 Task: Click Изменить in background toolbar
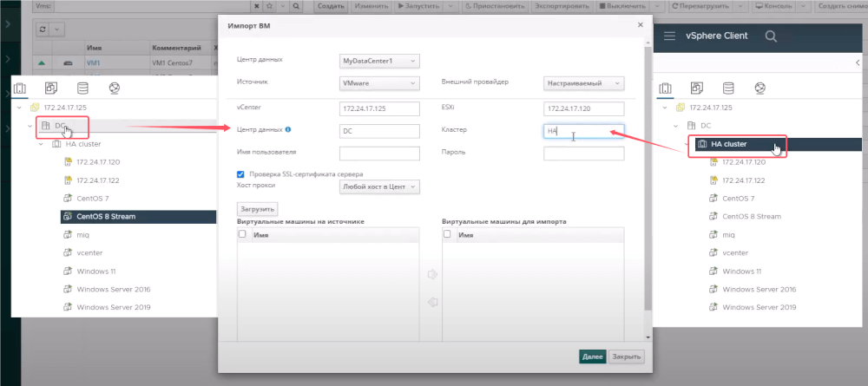pos(372,6)
